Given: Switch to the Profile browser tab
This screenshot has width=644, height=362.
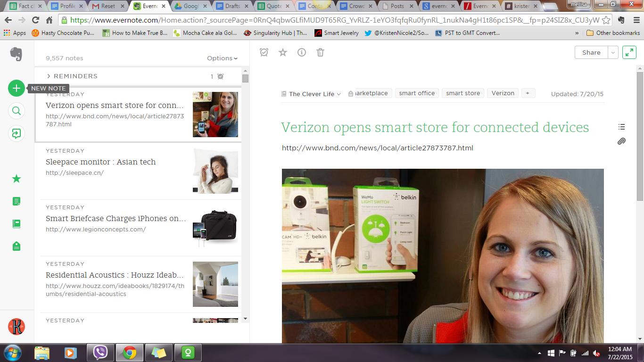Looking at the screenshot, I should coord(66,6).
